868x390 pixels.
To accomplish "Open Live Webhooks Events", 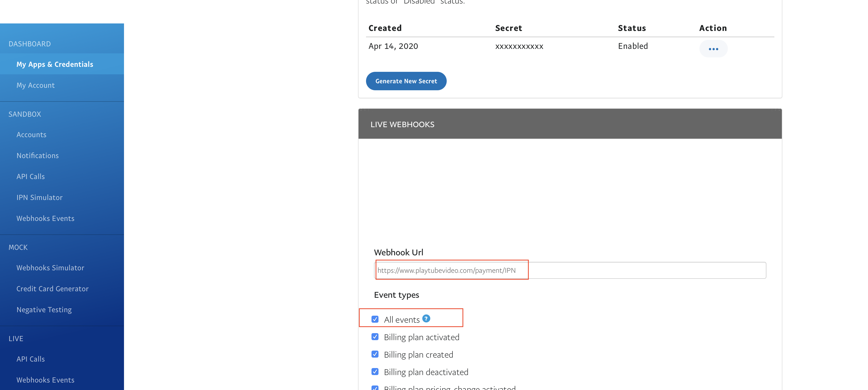I will coord(45,380).
